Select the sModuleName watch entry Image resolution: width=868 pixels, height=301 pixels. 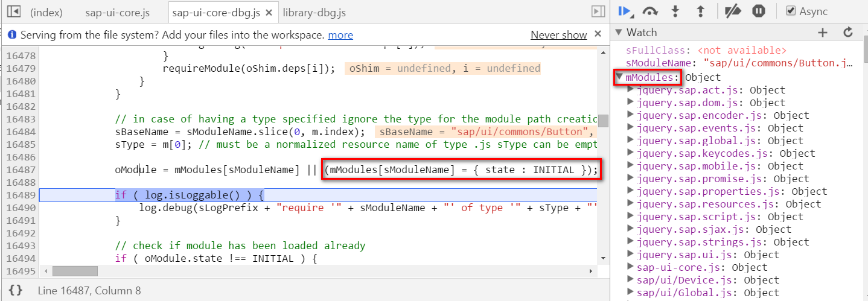point(739,62)
